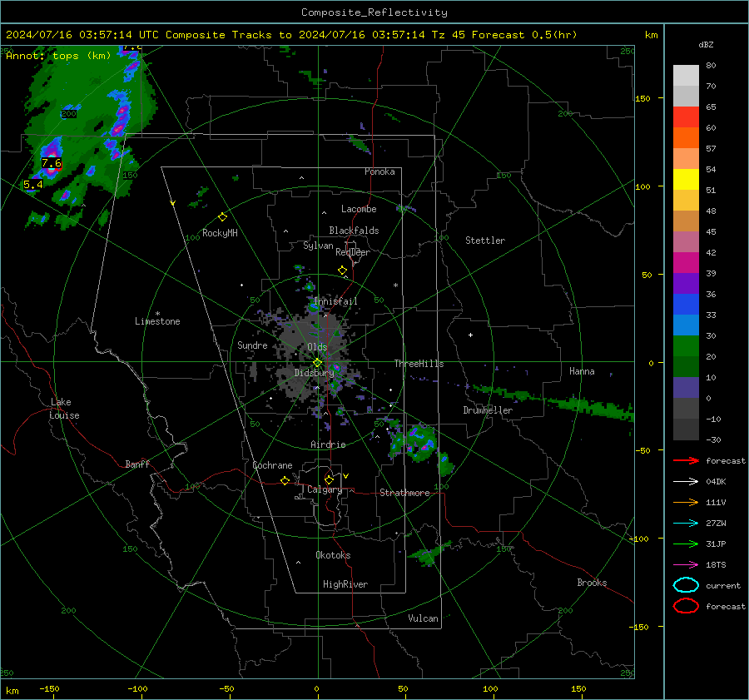The height and width of the screenshot is (700, 749).
Task: Click the Drumheller town label
Action: (x=488, y=410)
